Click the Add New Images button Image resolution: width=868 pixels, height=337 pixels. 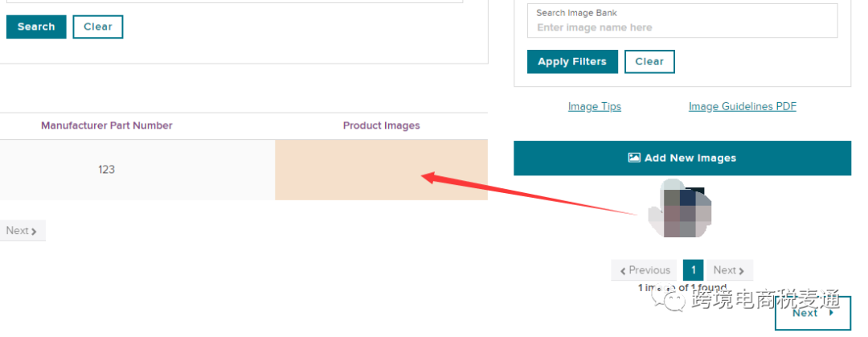pyautogui.click(x=682, y=158)
